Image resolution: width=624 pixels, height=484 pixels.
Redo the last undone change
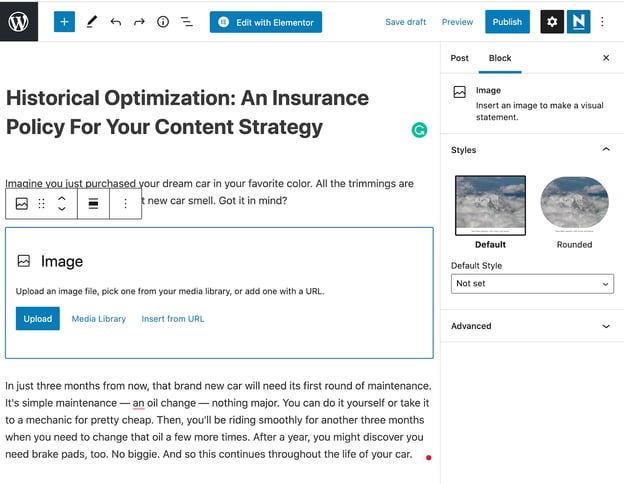[x=139, y=21]
